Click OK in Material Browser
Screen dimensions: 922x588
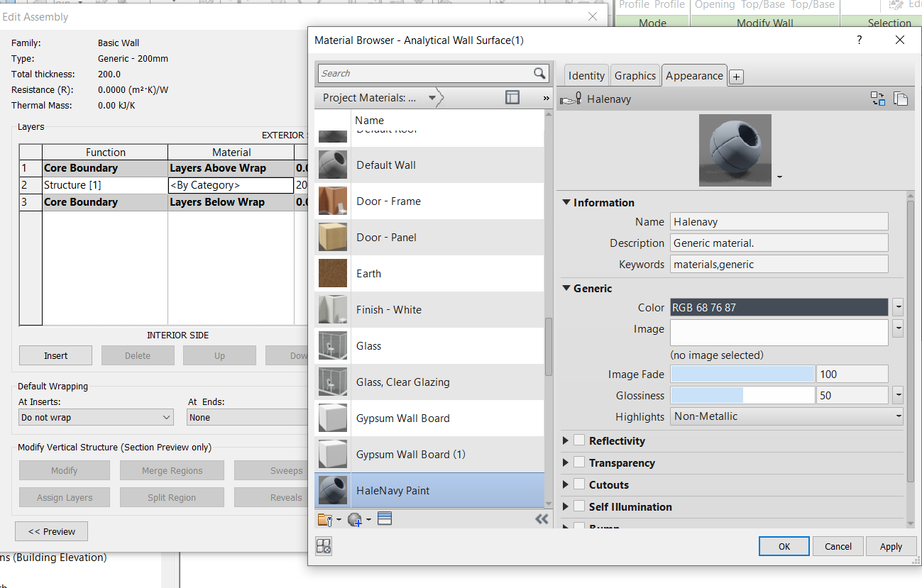pos(784,546)
